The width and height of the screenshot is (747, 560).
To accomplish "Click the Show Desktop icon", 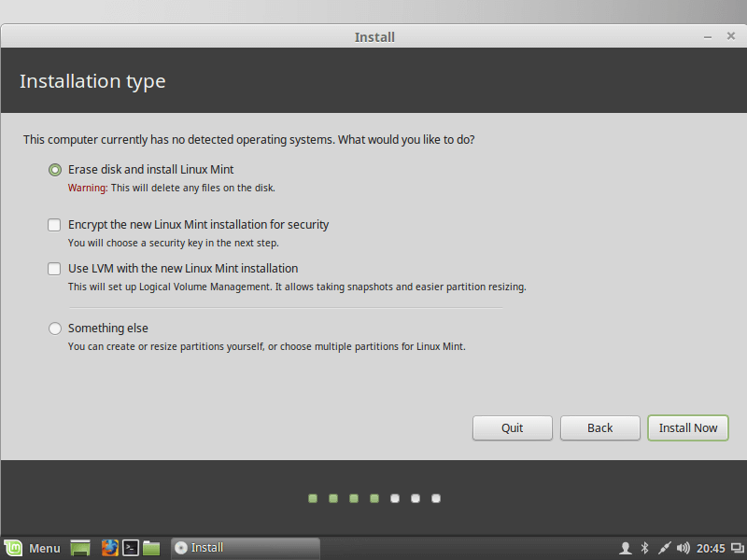I will click(80, 548).
